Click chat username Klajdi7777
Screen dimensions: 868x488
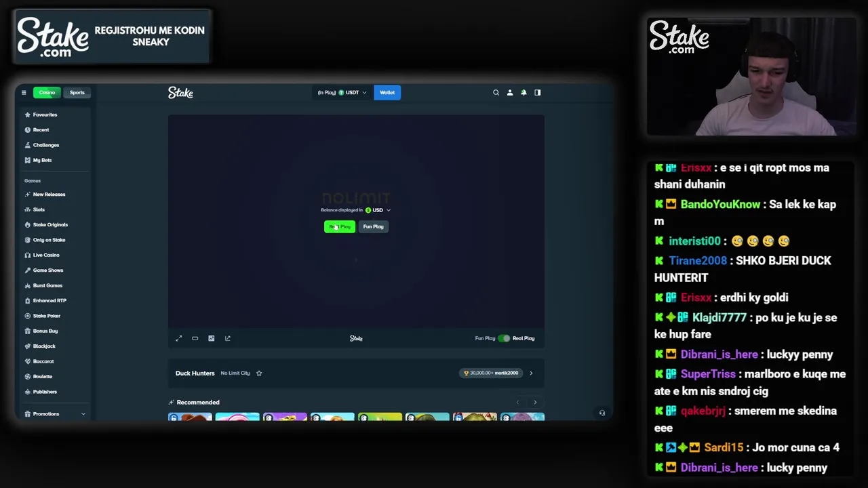pos(719,318)
